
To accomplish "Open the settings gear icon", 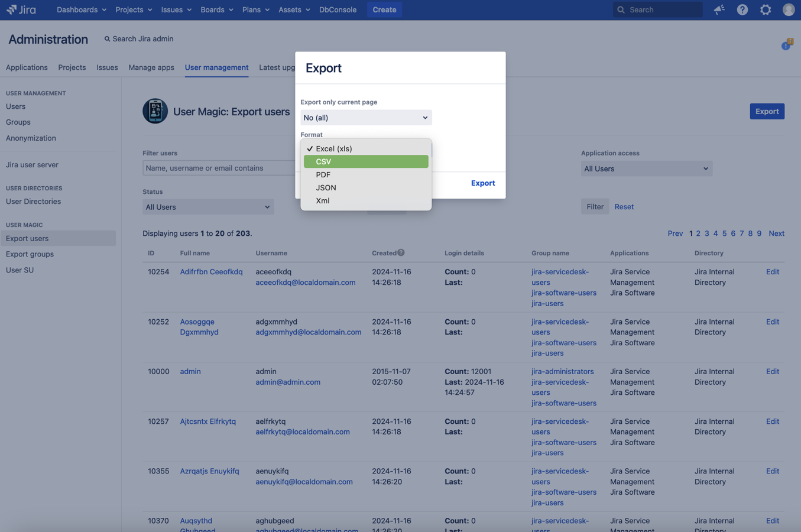I will pyautogui.click(x=766, y=9).
